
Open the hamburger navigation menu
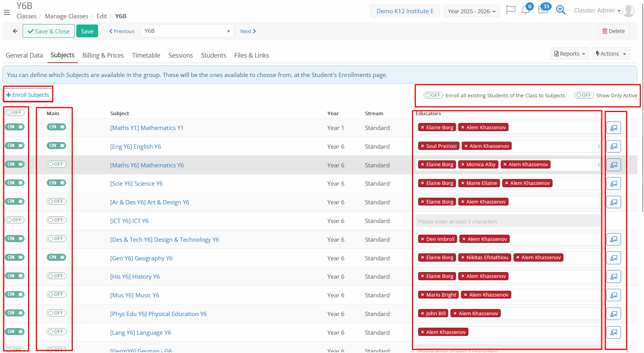[7, 12]
